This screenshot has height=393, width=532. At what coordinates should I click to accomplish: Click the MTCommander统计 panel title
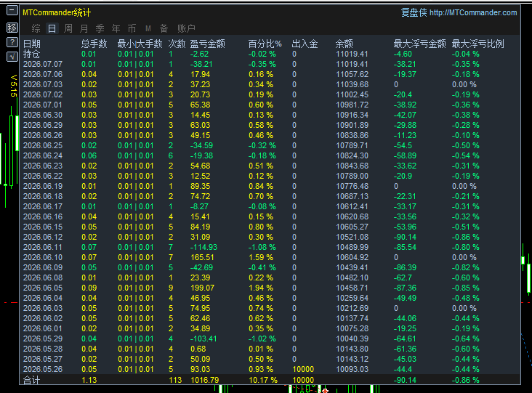[57, 13]
